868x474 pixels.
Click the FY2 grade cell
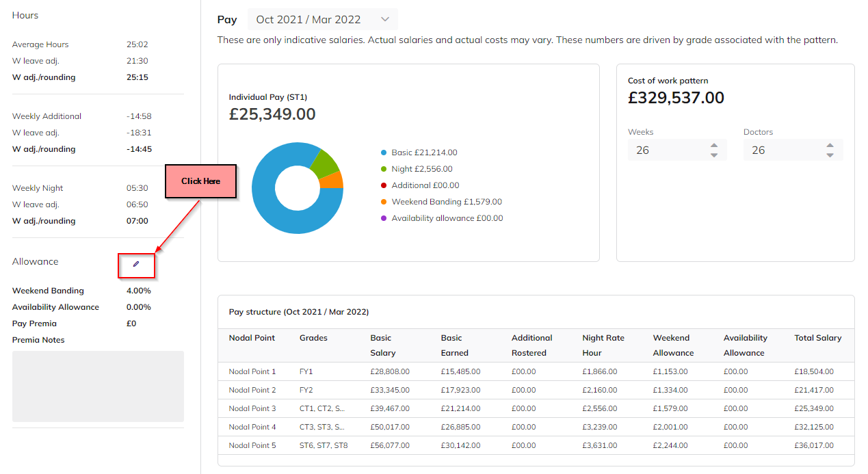(306, 390)
